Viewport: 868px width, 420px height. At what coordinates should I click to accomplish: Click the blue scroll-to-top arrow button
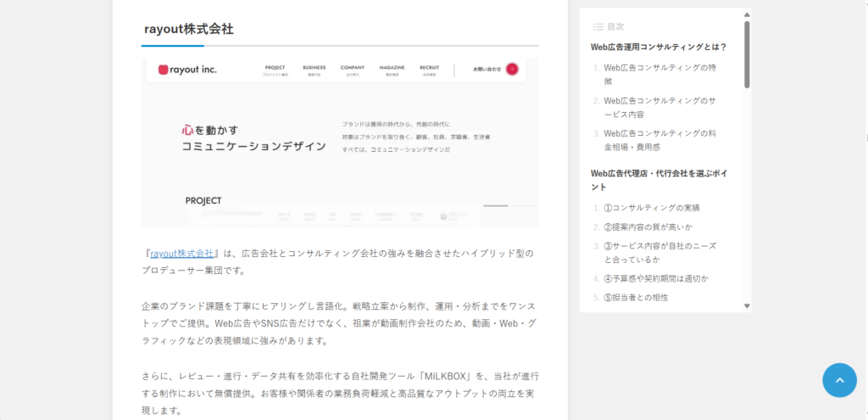839,380
